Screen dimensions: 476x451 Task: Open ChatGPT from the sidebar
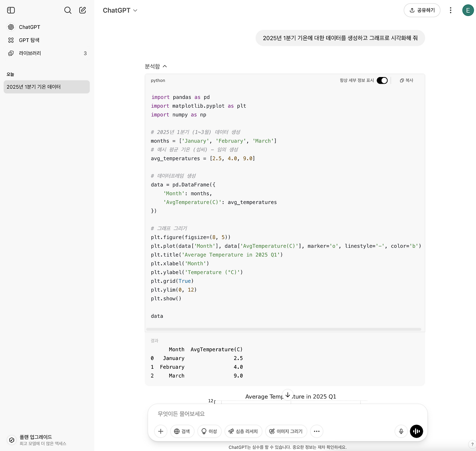click(x=47, y=27)
